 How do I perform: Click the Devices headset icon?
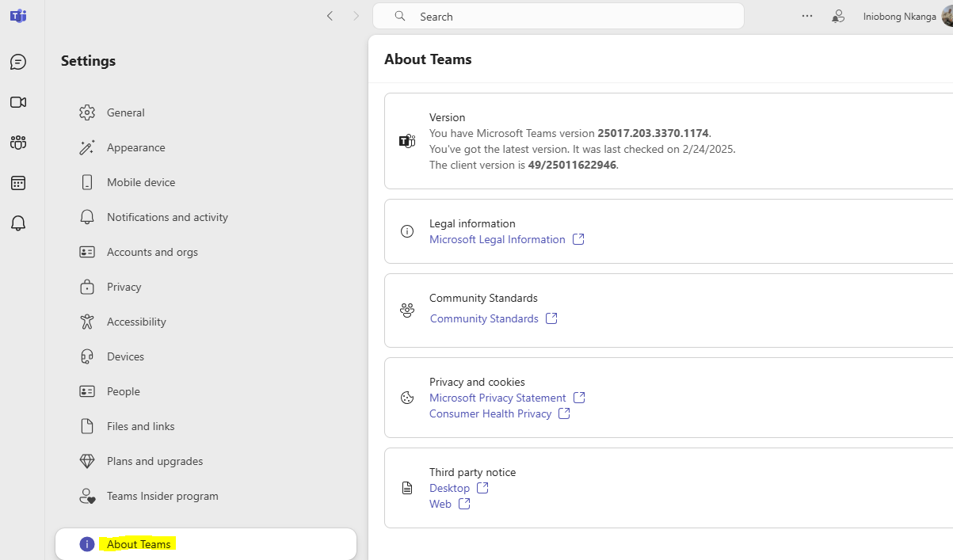pos(87,356)
